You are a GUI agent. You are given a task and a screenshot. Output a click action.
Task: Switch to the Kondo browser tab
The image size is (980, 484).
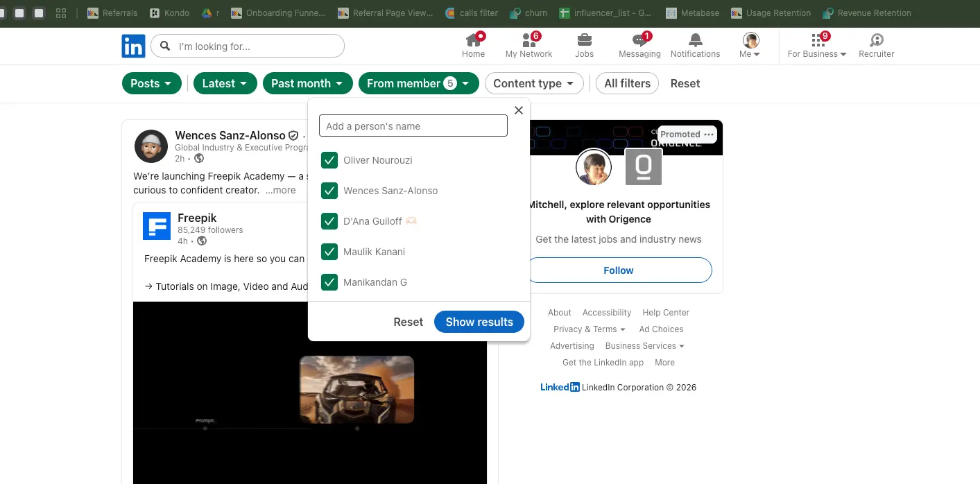[x=170, y=13]
